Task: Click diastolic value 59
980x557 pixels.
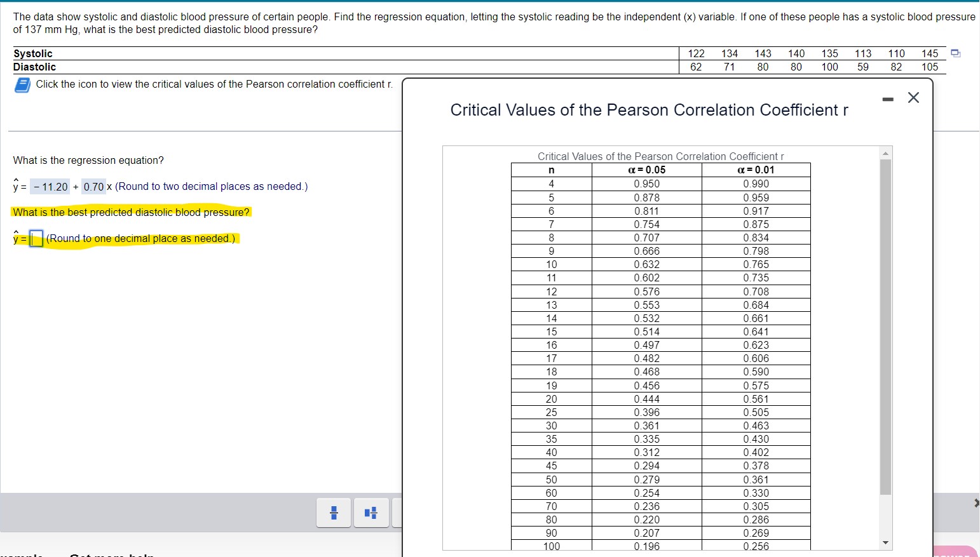Action: 863,67
